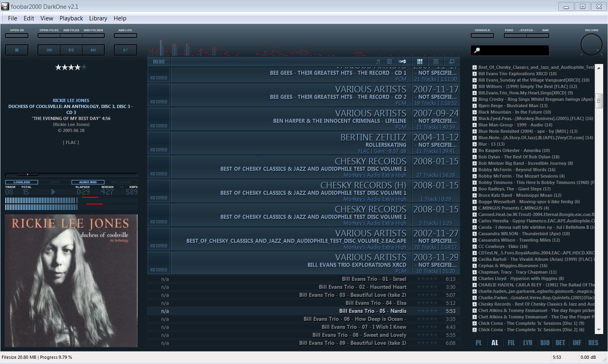Switch to the grouped album view icon
The width and height of the screenshot is (608, 364).
pos(420,62)
